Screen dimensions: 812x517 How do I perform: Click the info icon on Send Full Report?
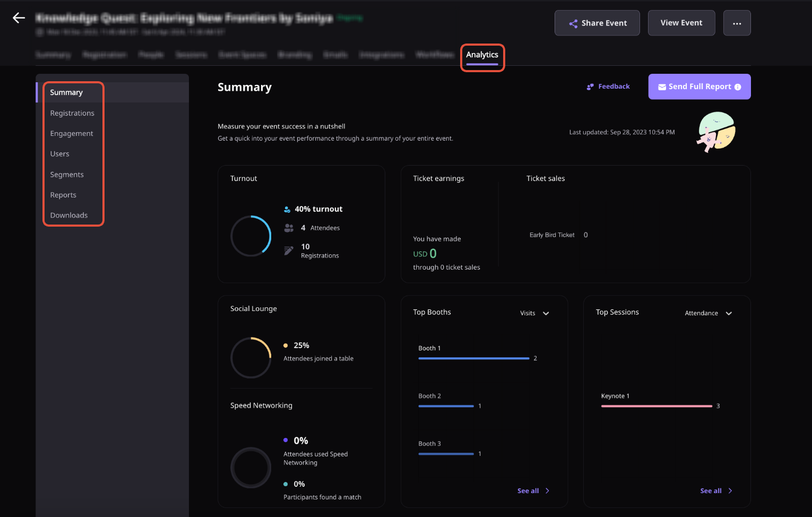tap(738, 87)
